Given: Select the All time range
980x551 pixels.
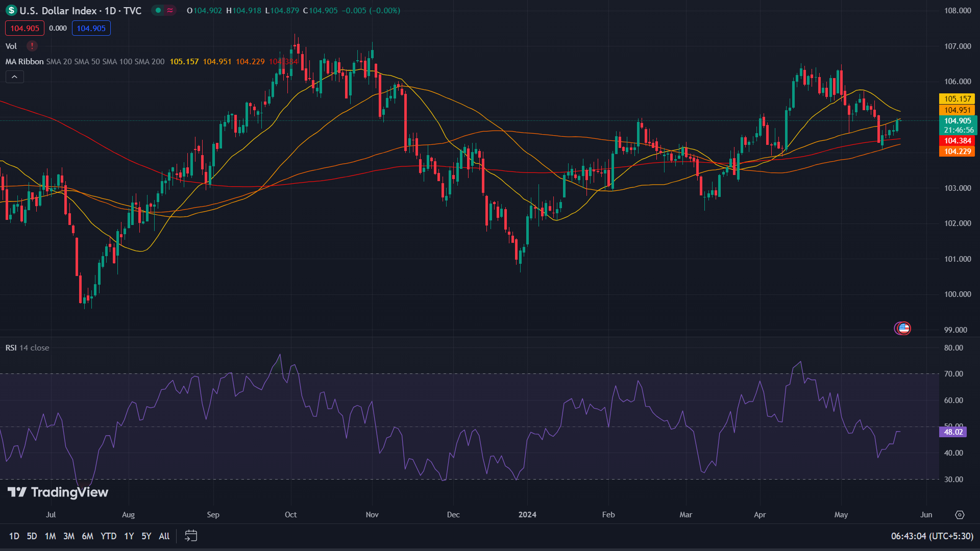Looking at the screenshot, I should pos(164,536).
